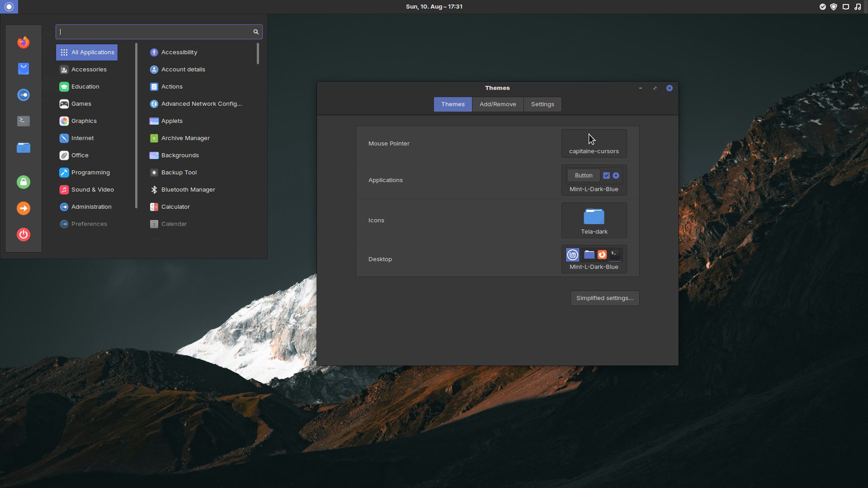The height and width of the screenshot is (488, 868).
Task: Click the shield icon in the system tray
Action: click(834, 6)
